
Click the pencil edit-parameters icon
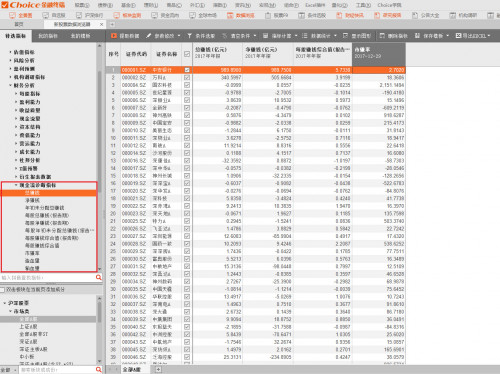pos(149,36)
